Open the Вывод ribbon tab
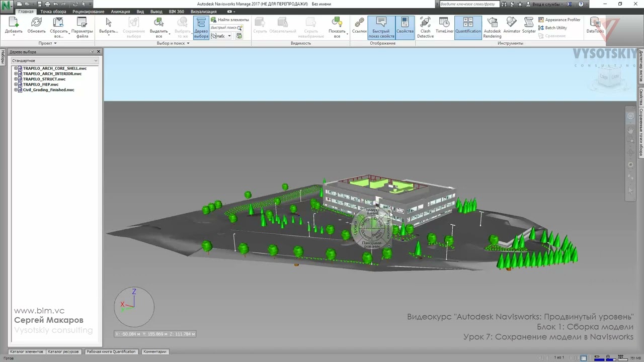The image size is (644, 362). click(x=156, y=12)
